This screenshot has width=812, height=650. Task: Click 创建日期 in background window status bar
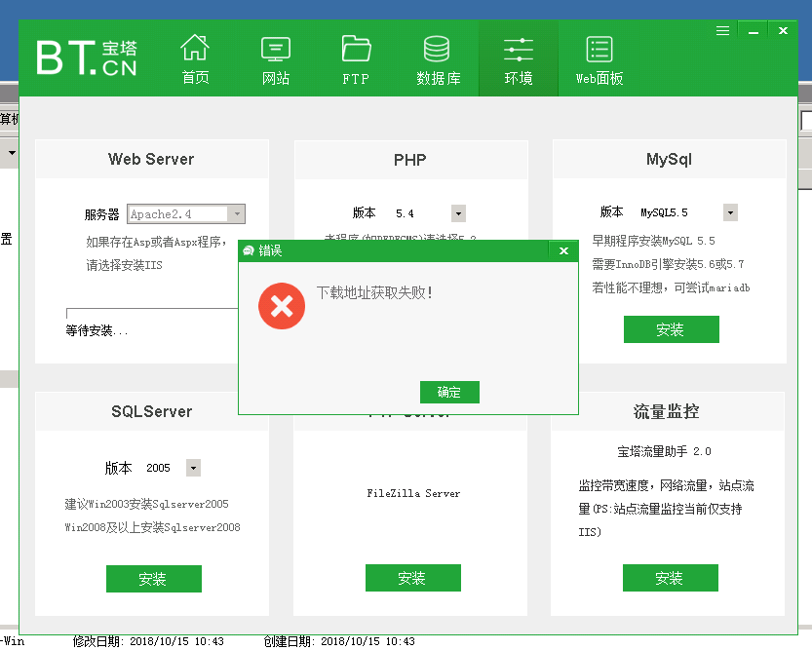tap(339, 642)
